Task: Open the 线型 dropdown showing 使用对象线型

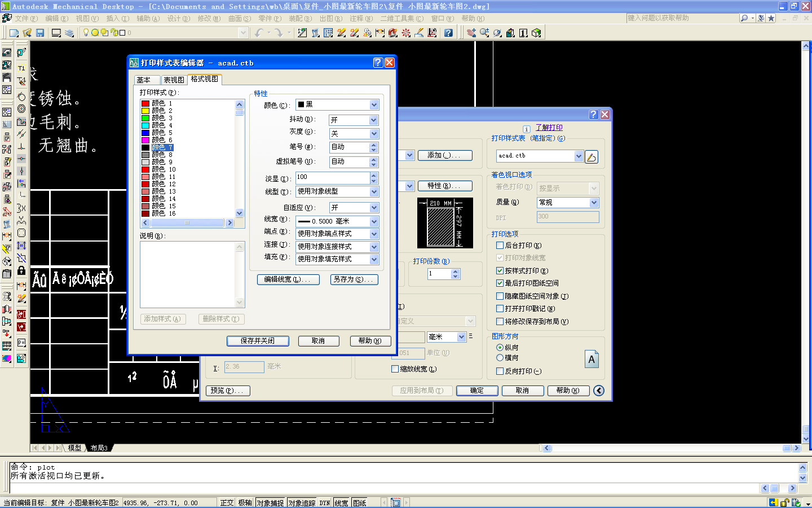Action: (337, 192)
